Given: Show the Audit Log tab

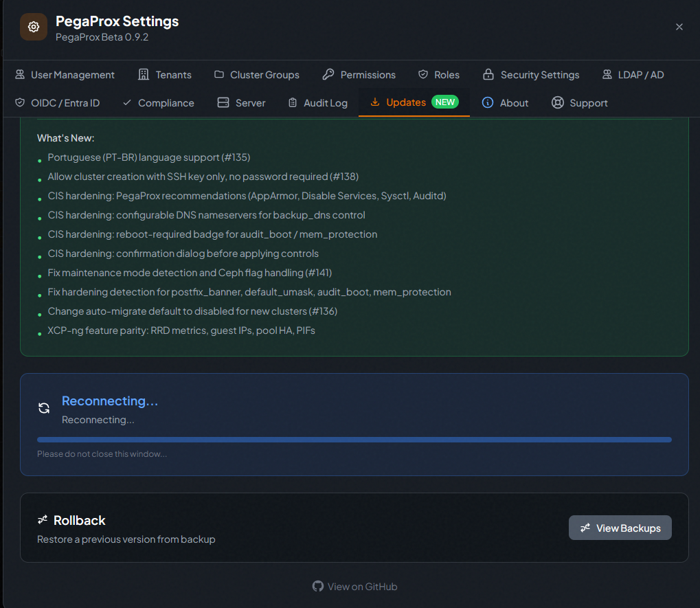Looking at the screenshot, I should [x=318, y=102].
